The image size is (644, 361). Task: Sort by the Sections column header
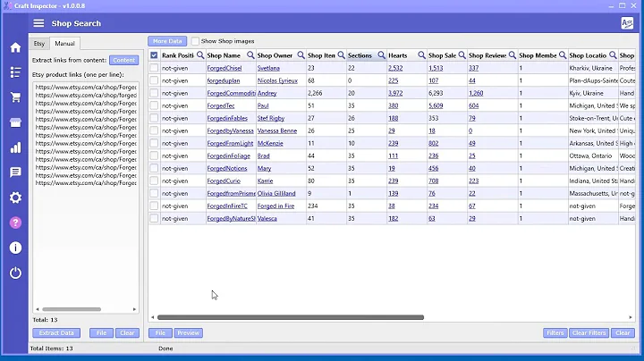coord(360,55)
